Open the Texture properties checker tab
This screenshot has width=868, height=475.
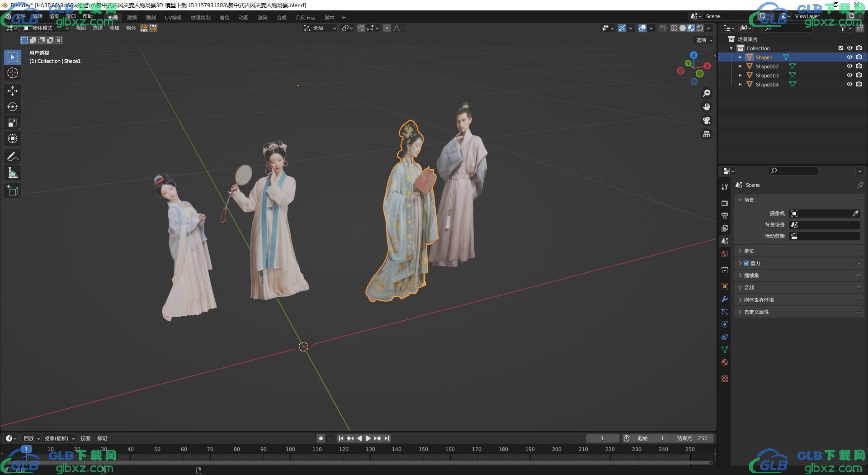coord(725,379)
